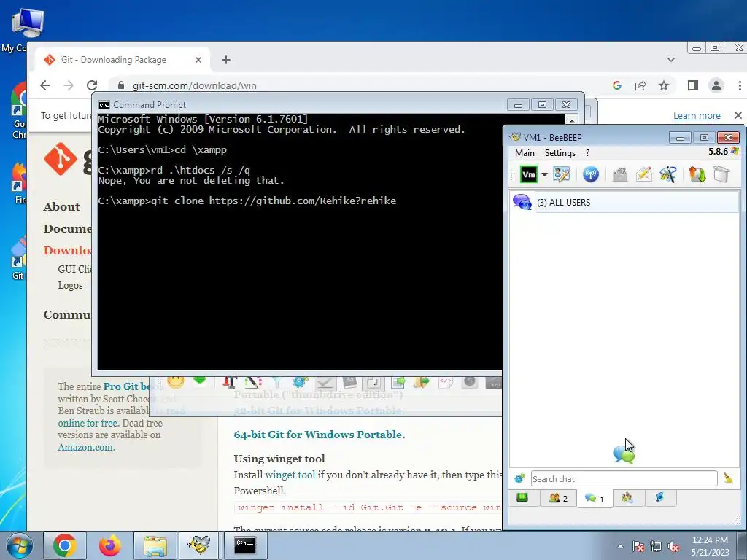Click the winget tool link
The width and height of the screenshot is (747, 560).
pyautogui.click(x=290, y=475)
